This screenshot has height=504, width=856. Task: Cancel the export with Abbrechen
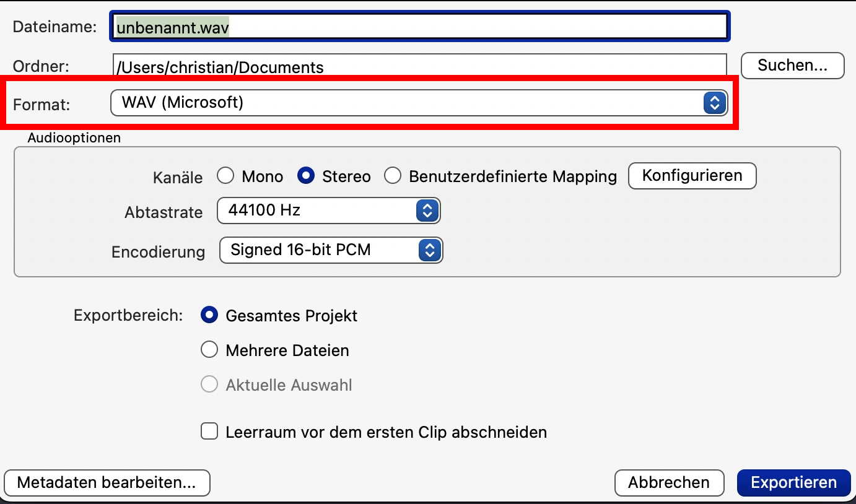coord(669,482)
